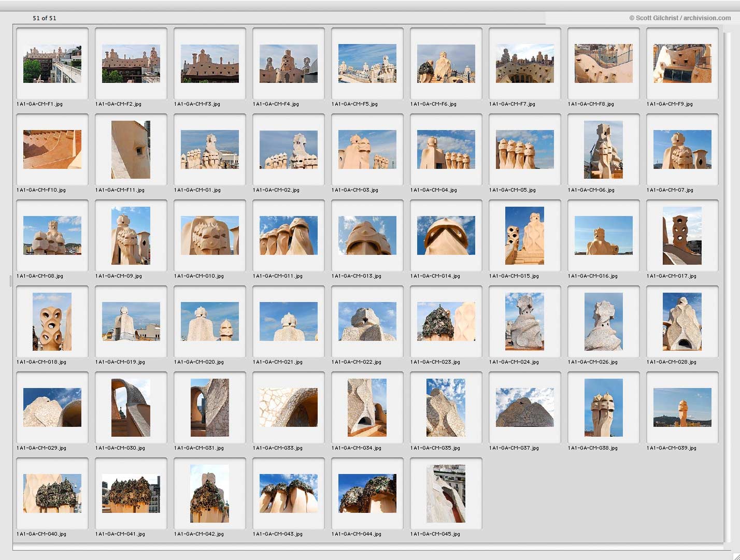Open thumbnail 1A1-GA-CM-F3.jpg

pos(210,64)
